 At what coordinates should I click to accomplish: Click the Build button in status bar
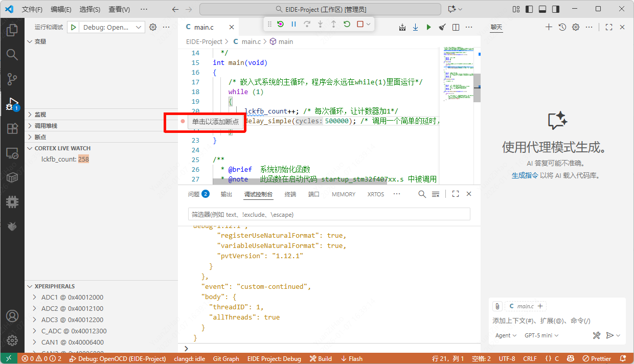(x=321, y=359)
